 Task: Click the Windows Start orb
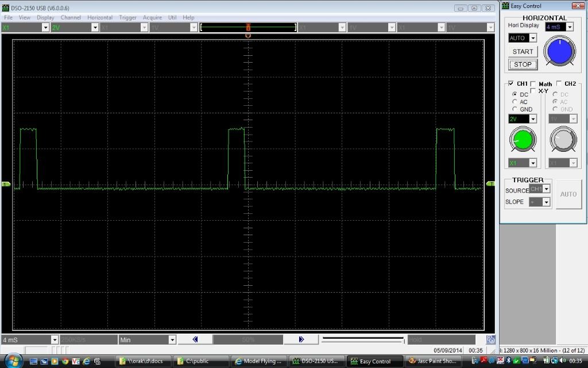pos(13,361)
